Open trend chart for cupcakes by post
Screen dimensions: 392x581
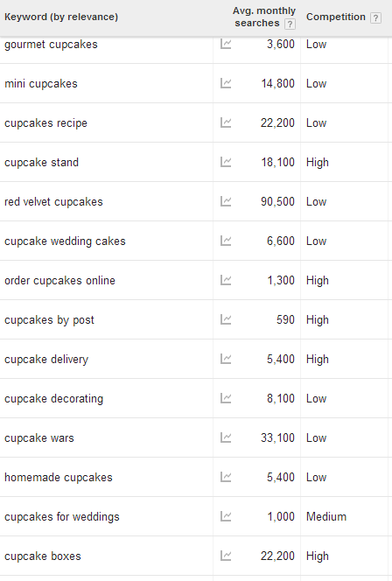[226, 319]
